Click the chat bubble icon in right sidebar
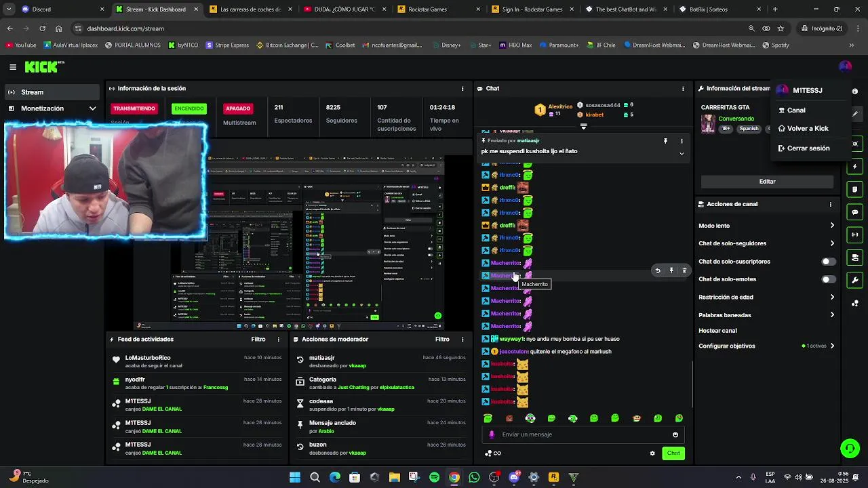This screenshot has width=868, height=488. [x=855, y=212]
